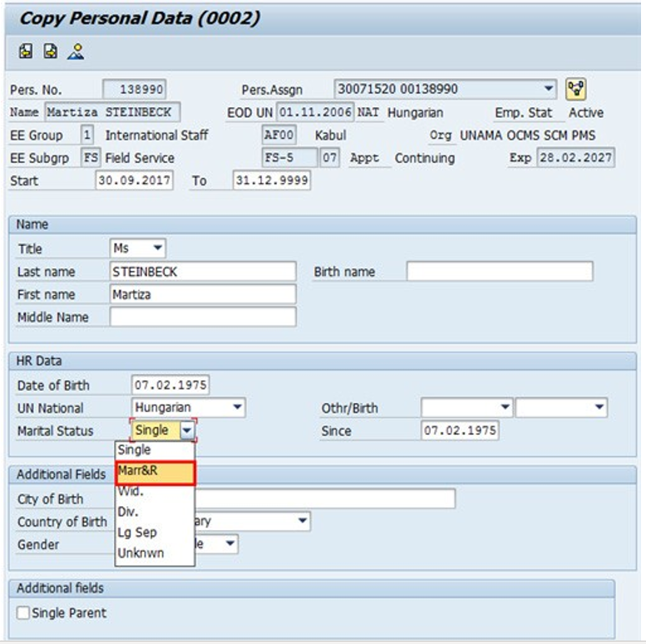Click the 'Hungarian' nationality text in header
This screenshot has width=646, height=644.
[416, 112]
